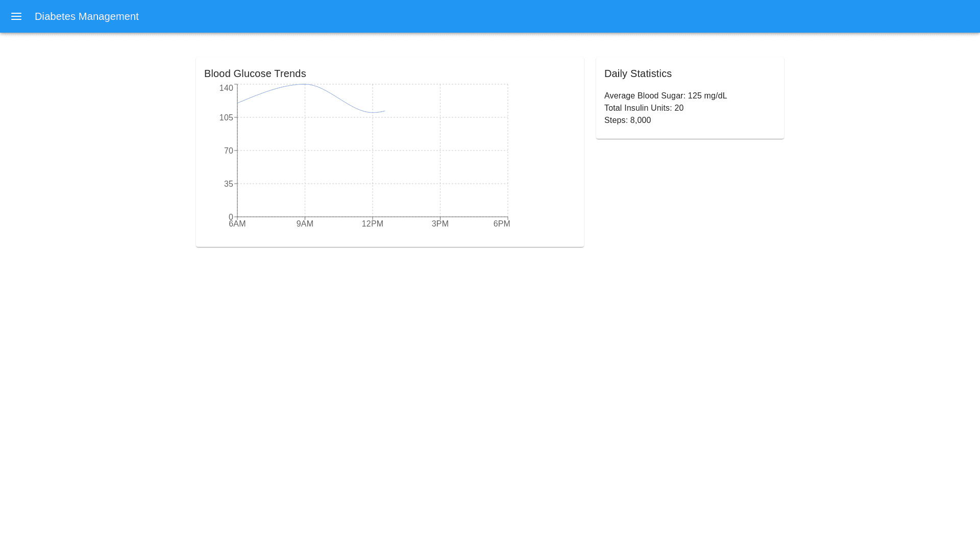Click the 3PM label on the x-axis
This screenshot has width=980, height=551.
coord(439,224)
